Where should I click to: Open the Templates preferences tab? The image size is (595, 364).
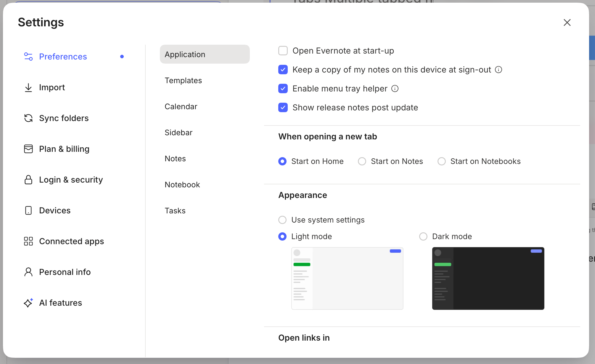(x=183, y=80)
